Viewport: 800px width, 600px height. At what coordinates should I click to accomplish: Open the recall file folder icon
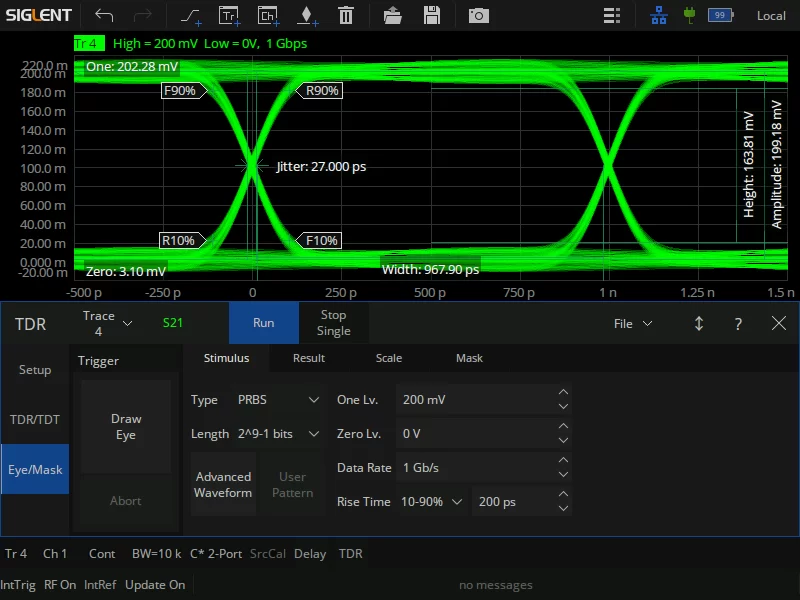[392, 15]
